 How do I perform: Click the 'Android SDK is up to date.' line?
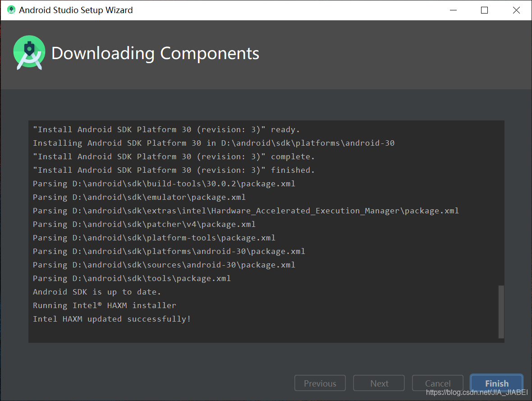[x=96, y=292]
